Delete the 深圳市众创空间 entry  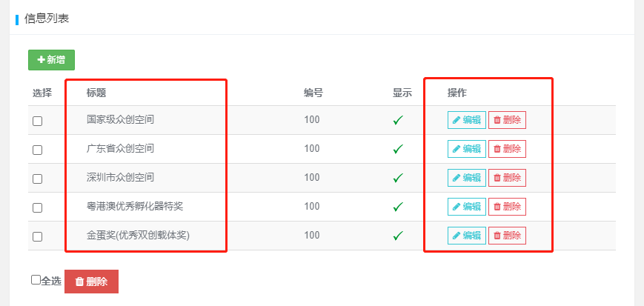pyautogui.click(x=507, y=178)
